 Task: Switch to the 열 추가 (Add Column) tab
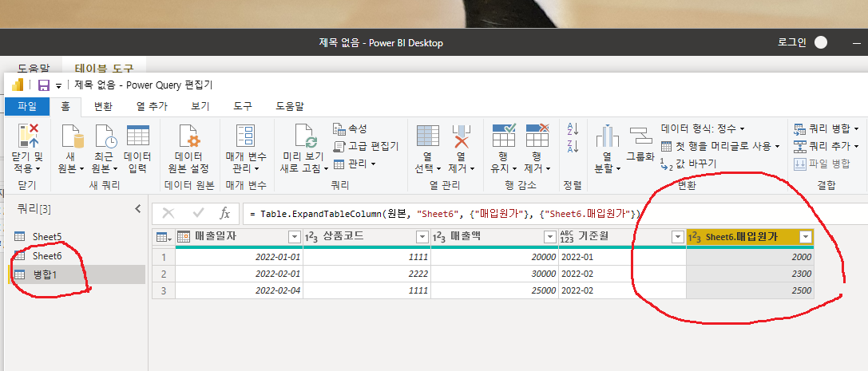152,106
